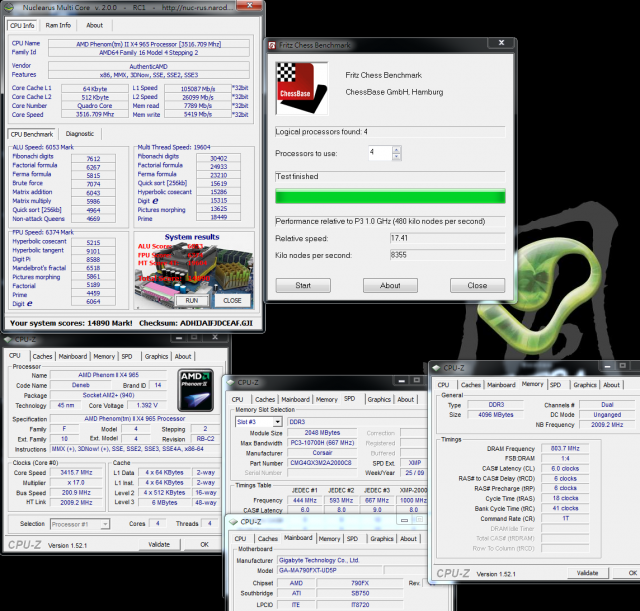Open About tab in CPU-Z SPD window

point(406,400)
